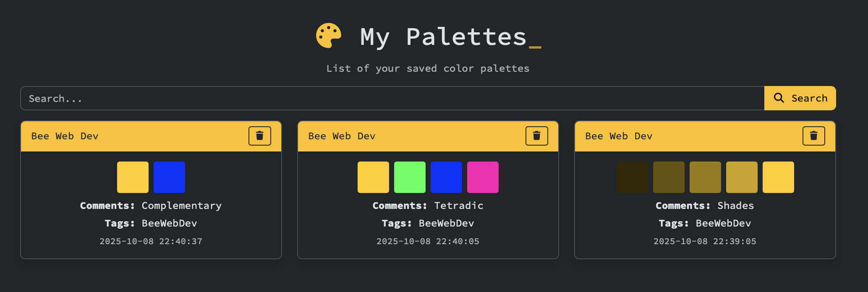Click the delete trash icon on the Complementary palette
868x292 pixels.
point(259,136)
